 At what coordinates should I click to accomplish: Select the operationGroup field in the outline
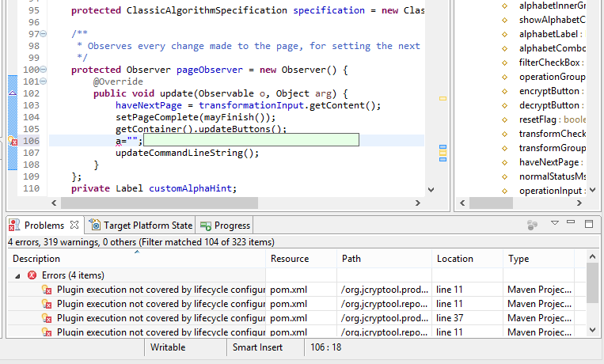552,77
